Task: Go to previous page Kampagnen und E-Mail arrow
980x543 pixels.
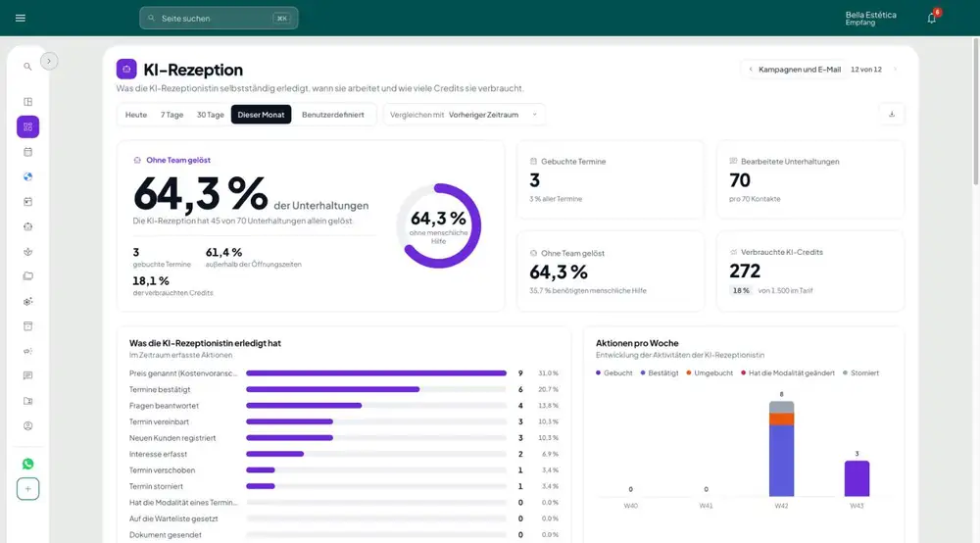Action: pyautogui.click(x=751, y=70)
